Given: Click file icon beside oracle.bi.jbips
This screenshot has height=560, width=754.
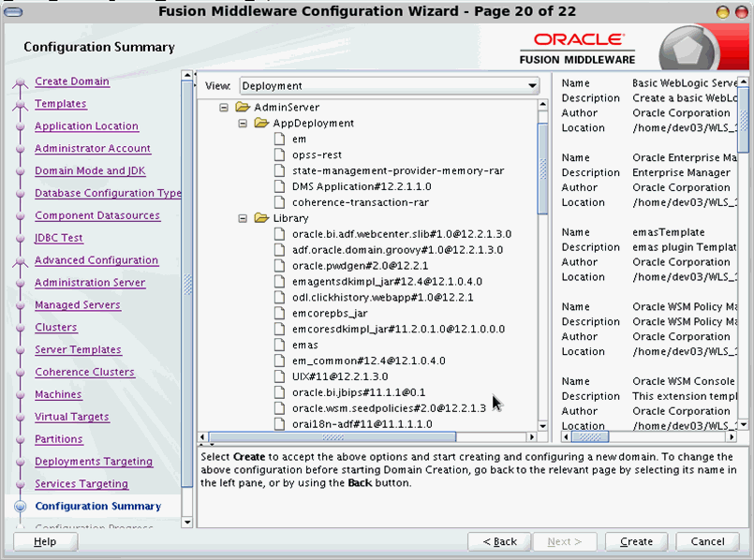Looking at the screenshot, I should pos(279,392).
